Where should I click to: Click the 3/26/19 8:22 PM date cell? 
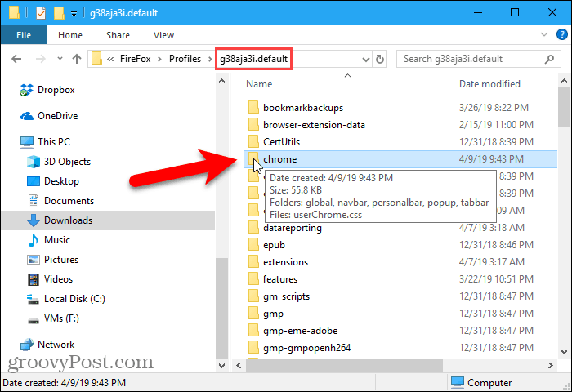tap(494, 108)
